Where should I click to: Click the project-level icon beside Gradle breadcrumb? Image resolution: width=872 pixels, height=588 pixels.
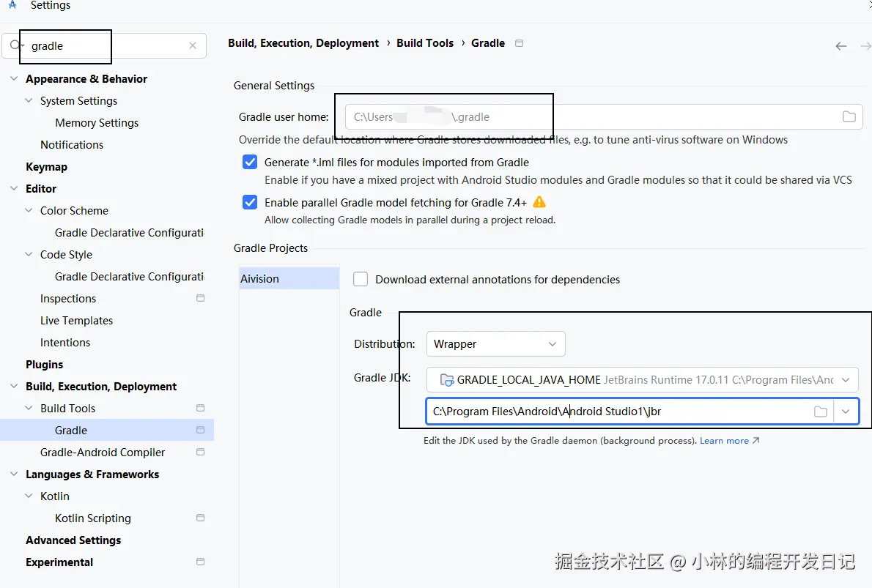coord(519,43)
